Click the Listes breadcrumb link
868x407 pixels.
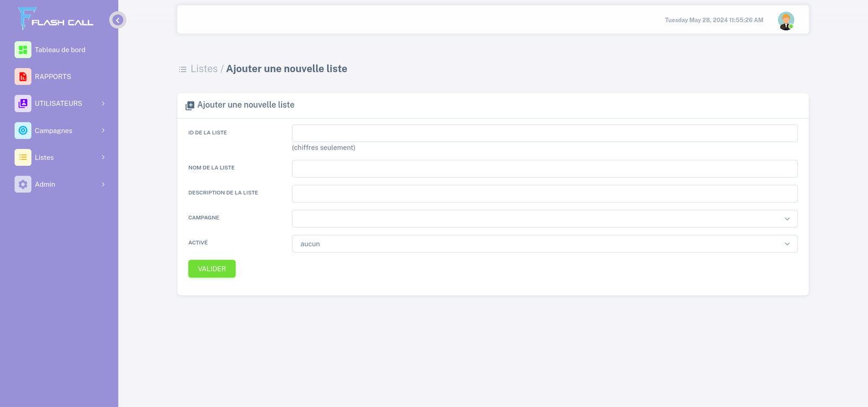(204, 69)
